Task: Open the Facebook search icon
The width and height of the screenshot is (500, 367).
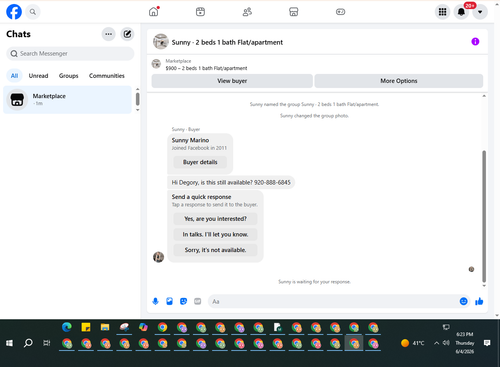Action: (33, 12)
